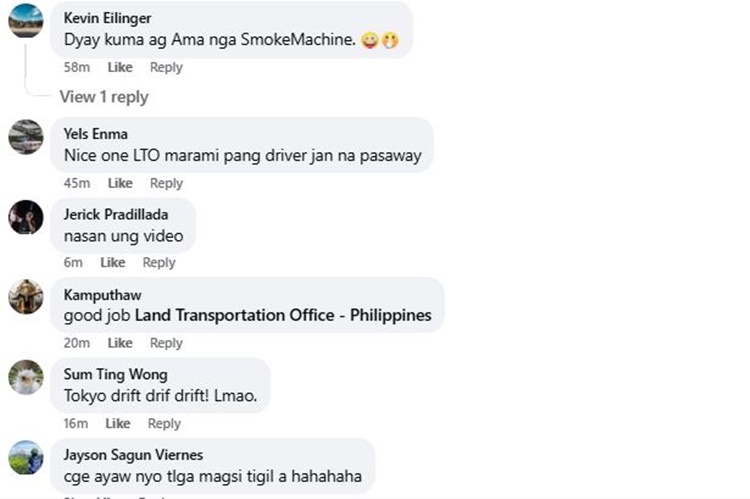The width and height of the screenshot is (750, 499).
Task: Like Yels Enma's comment
Action: pyautogui.click(x=120, y=183)
